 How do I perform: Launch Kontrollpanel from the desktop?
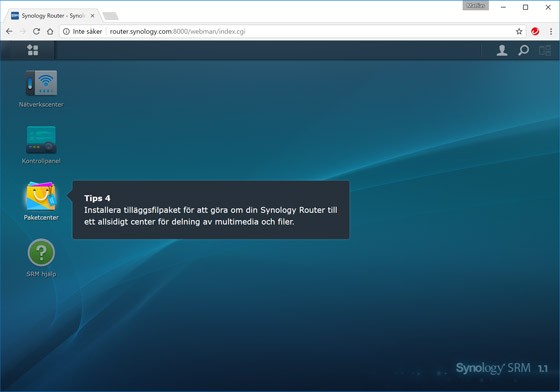[41, 140]
